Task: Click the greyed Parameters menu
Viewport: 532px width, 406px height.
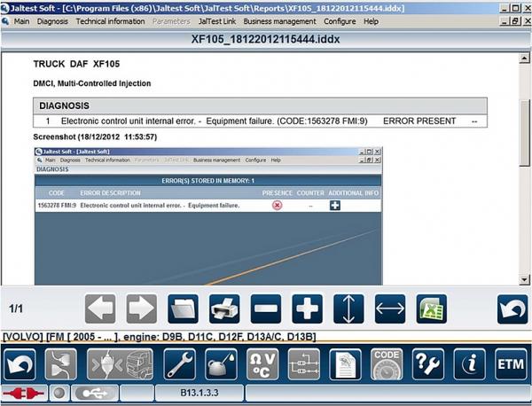Action: [171, 21]
